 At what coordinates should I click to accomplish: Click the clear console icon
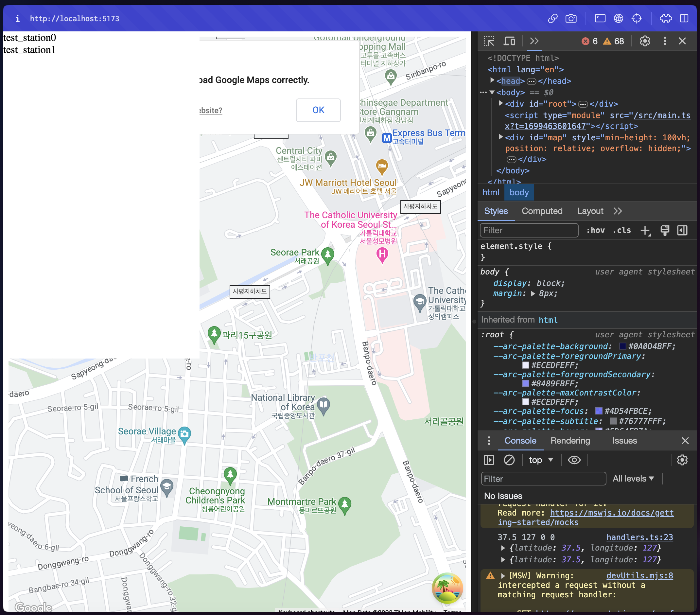[x=509, y=460]
